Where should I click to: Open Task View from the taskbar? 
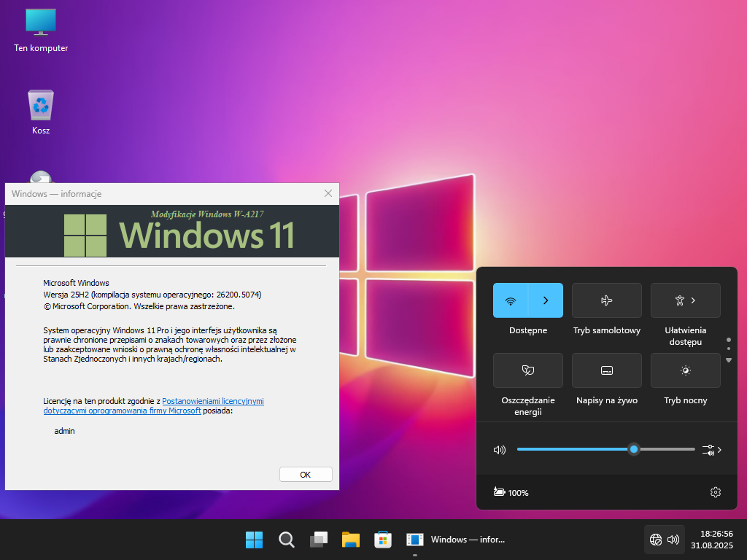(x=319, y=540)
